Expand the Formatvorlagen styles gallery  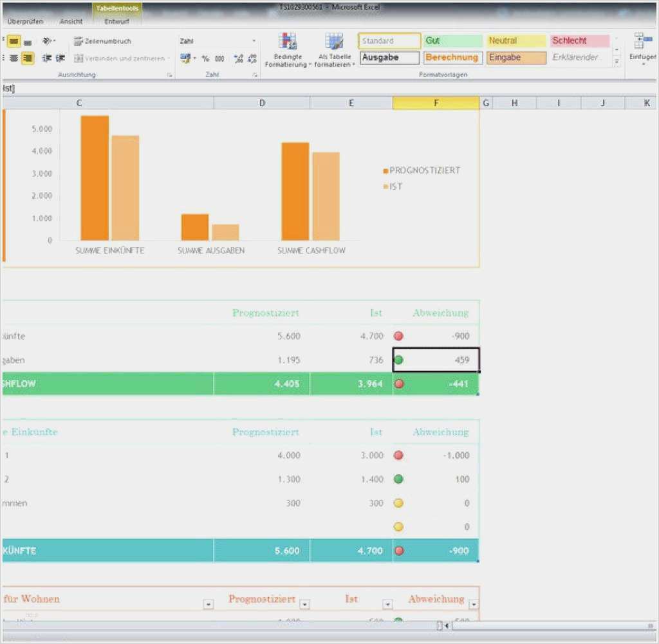[617, 62]
